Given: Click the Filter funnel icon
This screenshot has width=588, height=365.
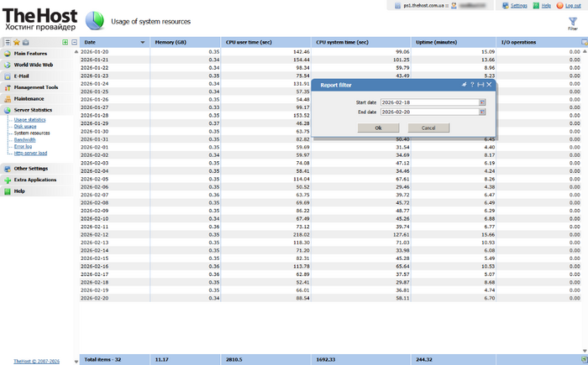Looking at the screenshot, I should coord(572,19).
